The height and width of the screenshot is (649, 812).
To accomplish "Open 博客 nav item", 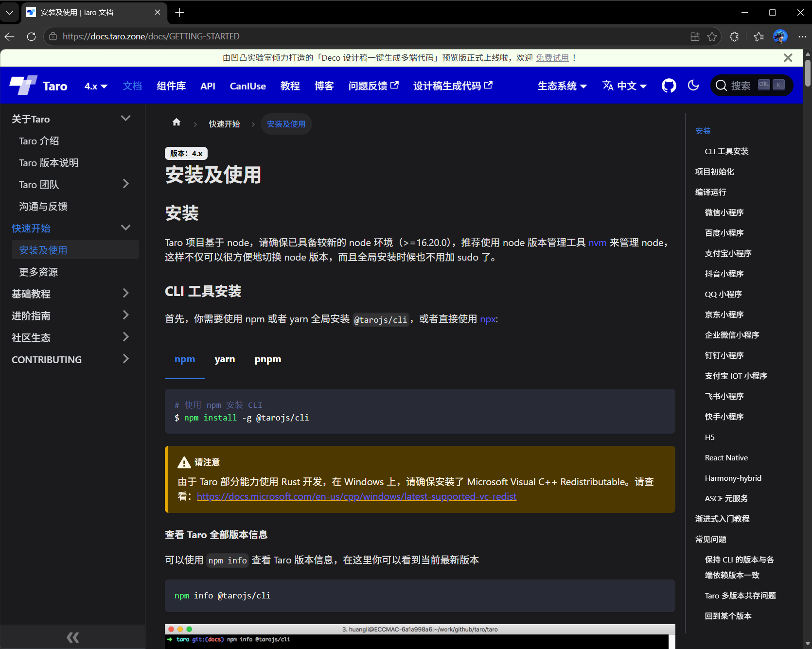I will pos(324,86).
